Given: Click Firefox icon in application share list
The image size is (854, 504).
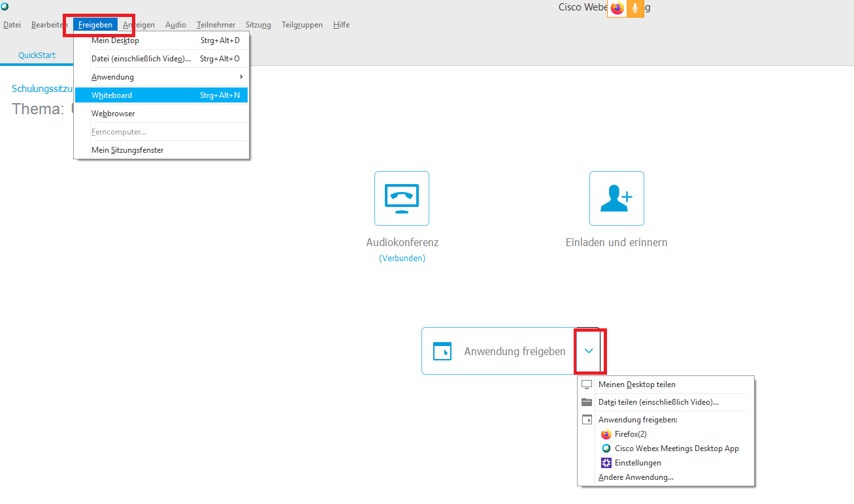Looking at the screenshot, I should pos(606,434).
